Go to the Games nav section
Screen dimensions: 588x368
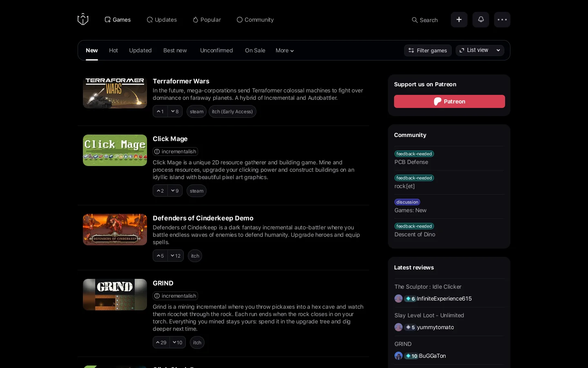[x=118, y=20]
